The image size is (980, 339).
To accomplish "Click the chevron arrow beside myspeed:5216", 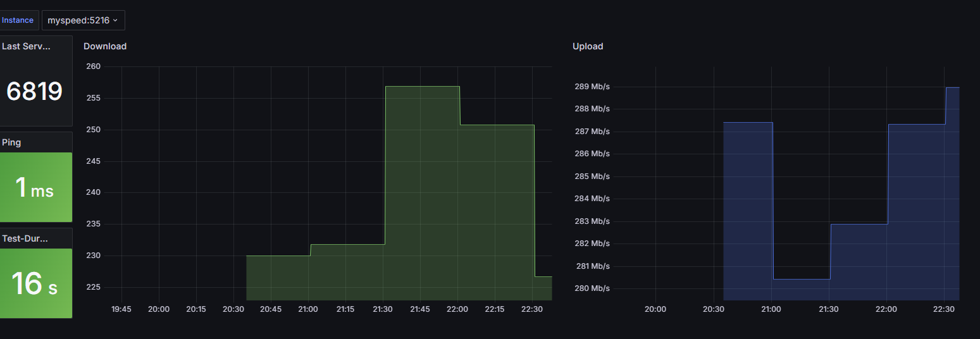I will (115, 21).
